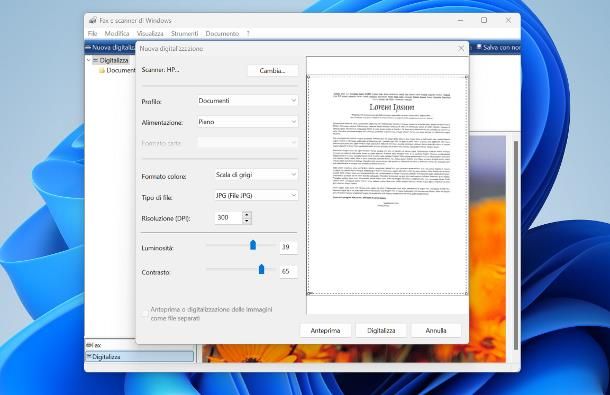The height and width of the screenshot is (395, 610).
Task: Close the Nuova digitalizzazione dialog
Action: tap(461, 49)
